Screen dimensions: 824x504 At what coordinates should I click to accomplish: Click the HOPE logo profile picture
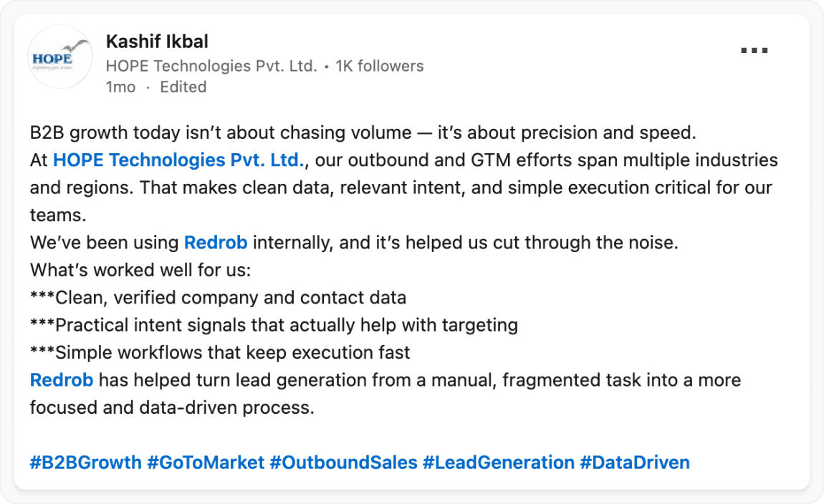(x=60, y=57)
